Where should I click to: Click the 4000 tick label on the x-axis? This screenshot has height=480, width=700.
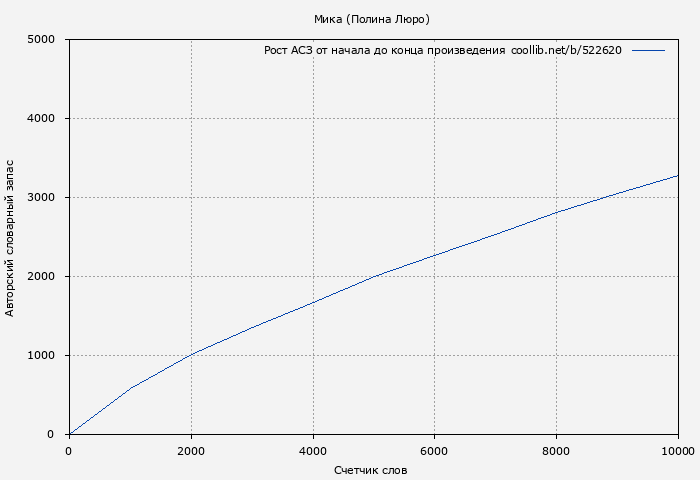(313, 451)
